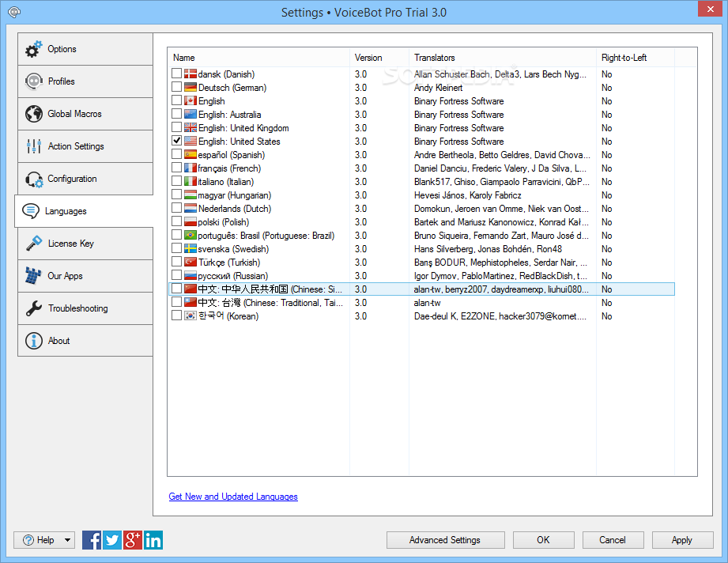Click the License Key icon
Screen dimensions: 728x563
34,244
